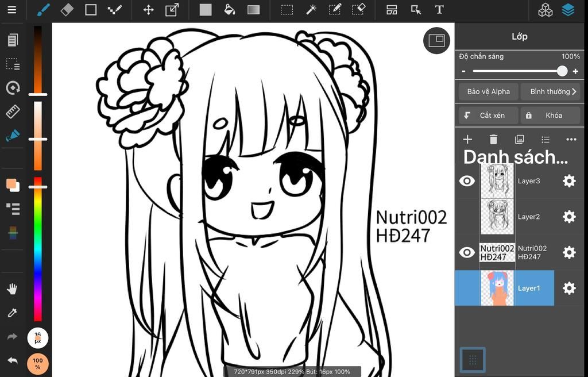Open the document pages icon in sidebar

point(13,40)
